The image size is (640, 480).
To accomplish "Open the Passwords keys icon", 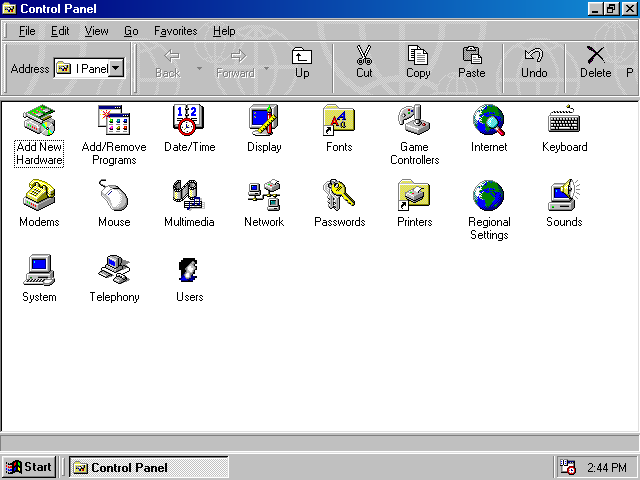I will pyautogui.click(x=339, y=196).
